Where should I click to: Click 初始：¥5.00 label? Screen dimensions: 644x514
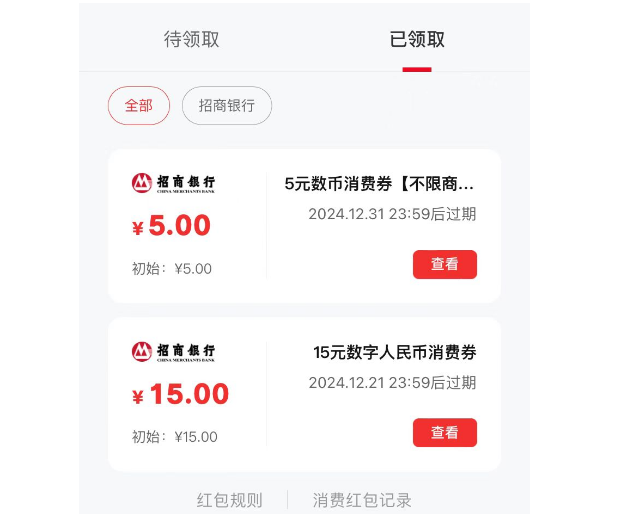point(172,269)
